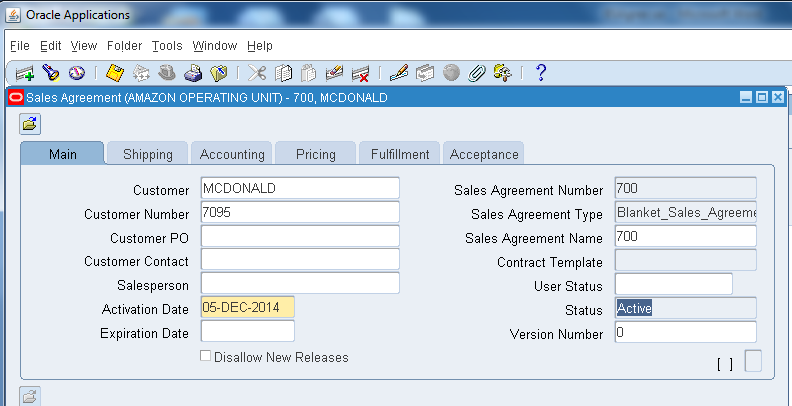Open Attachments with the paperclip icon
792x406 pixels.
tap(476, 74)
